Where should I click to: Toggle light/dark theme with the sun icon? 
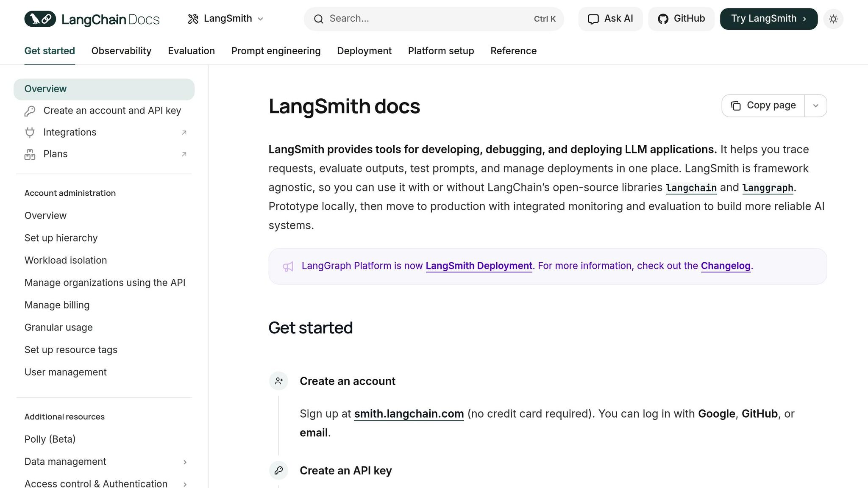[833, 19]
